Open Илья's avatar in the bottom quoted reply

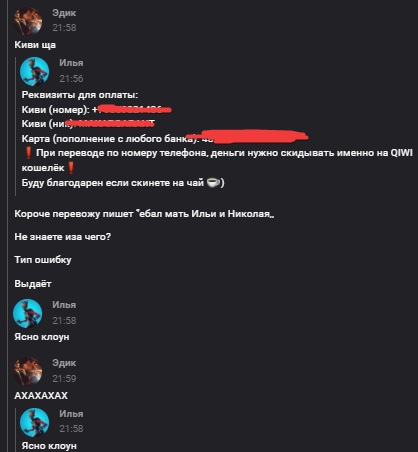click(x=34, y=422)
